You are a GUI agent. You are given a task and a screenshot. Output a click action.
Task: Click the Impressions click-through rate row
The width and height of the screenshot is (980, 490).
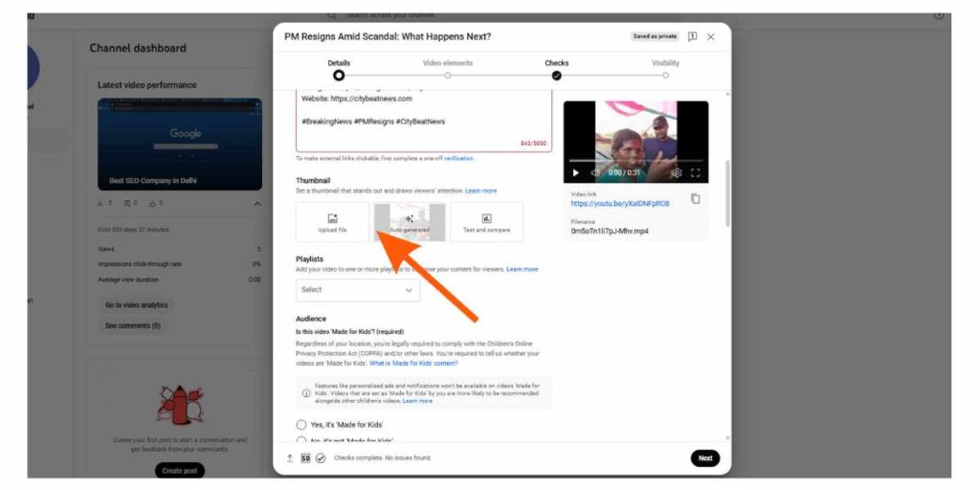click(x=179, y=264)
